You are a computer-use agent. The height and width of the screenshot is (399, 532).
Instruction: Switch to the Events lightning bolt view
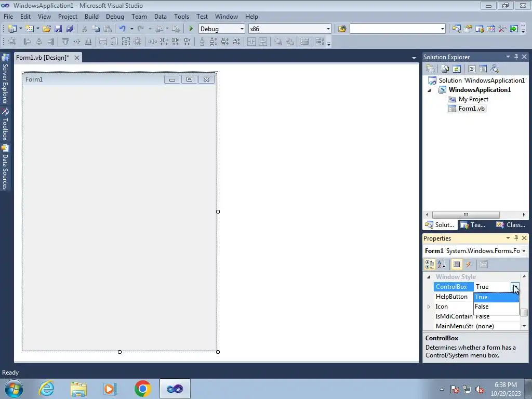point(468,264)
